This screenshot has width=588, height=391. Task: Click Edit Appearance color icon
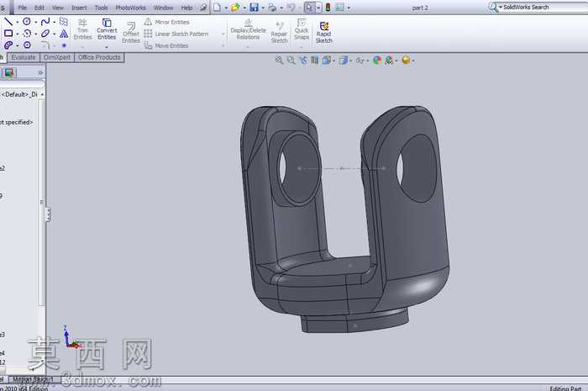click(377, 60)
